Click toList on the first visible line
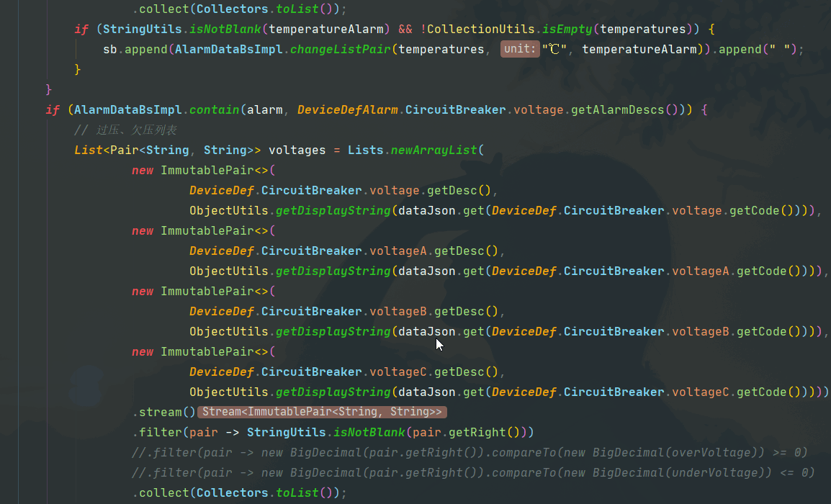The width and height of the screenshot is (831, 504). [297, 9]
